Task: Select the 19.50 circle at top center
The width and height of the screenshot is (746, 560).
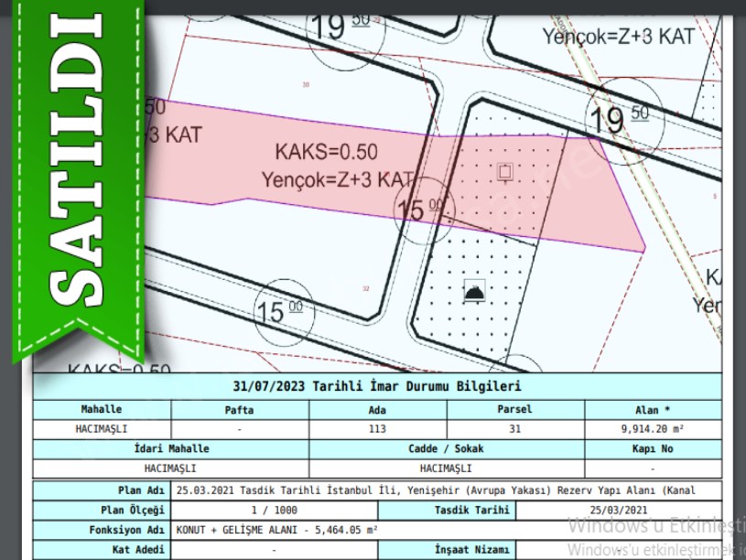Action: pos(341,27)
